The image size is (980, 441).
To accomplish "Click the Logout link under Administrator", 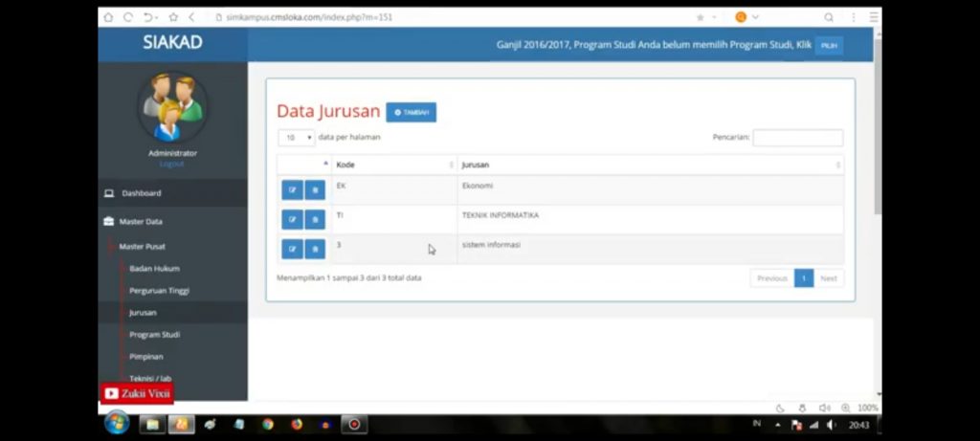I will 172,164.
